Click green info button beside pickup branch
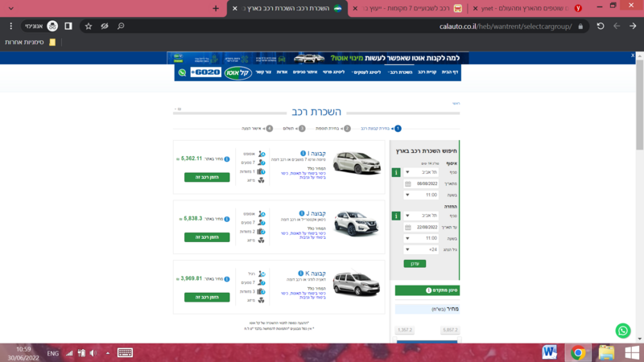This screenshot has height=362, width=644. click(396, 172)
